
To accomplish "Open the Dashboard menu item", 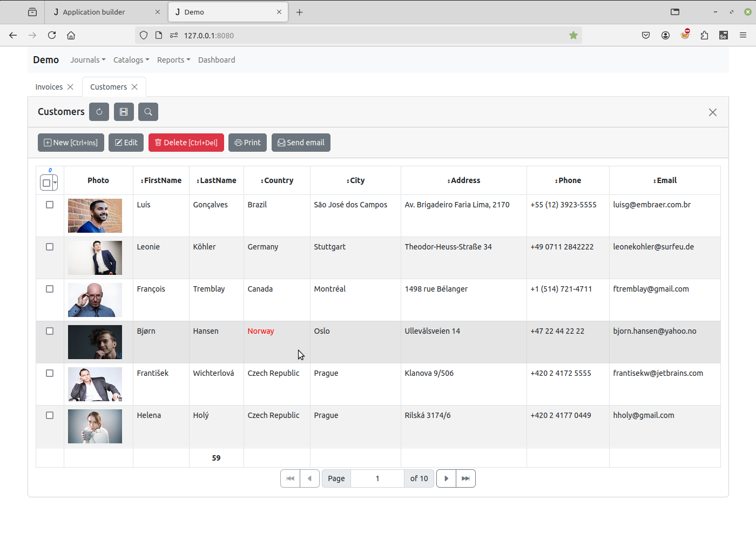I will pos(217,60).
